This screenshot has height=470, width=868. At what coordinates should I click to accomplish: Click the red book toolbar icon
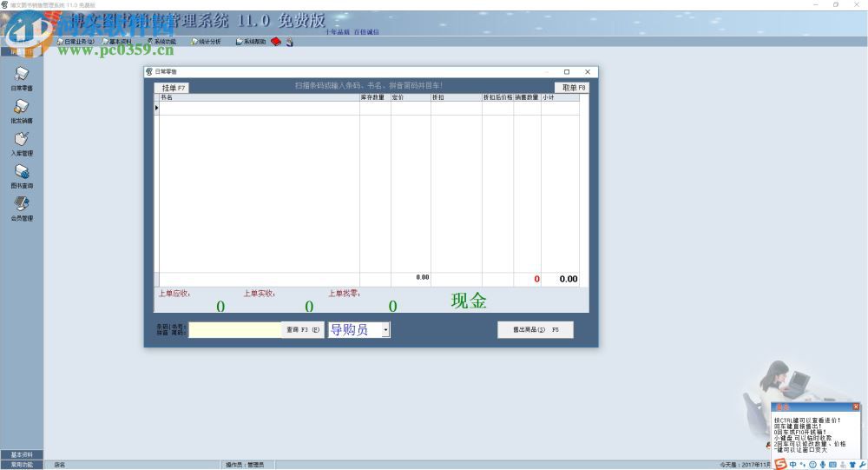click(276, 42)
